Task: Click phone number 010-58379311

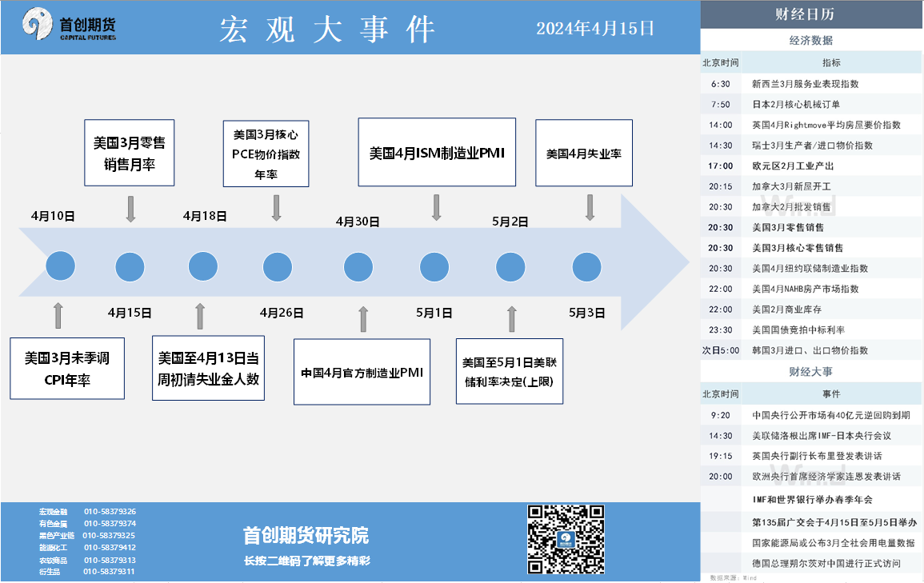Action: pos(109,572)
